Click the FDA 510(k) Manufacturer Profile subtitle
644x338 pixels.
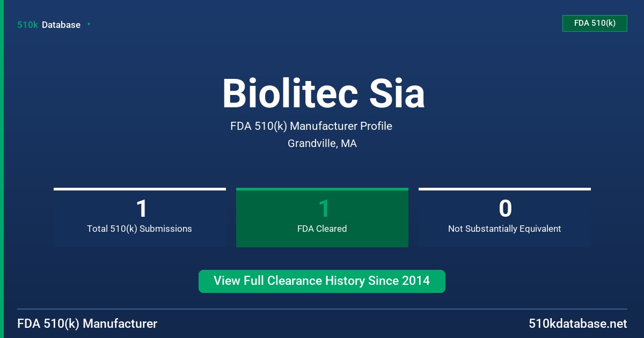[311, 126]
